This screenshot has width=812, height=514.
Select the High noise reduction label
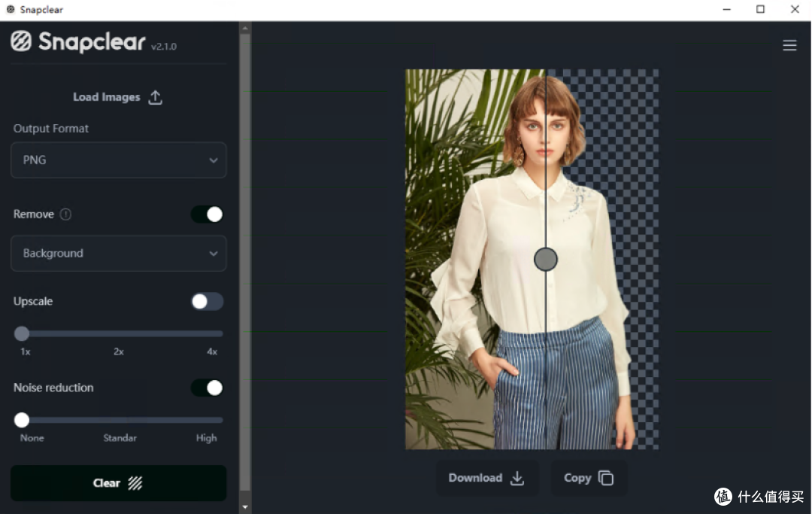[x=206, y=438]
